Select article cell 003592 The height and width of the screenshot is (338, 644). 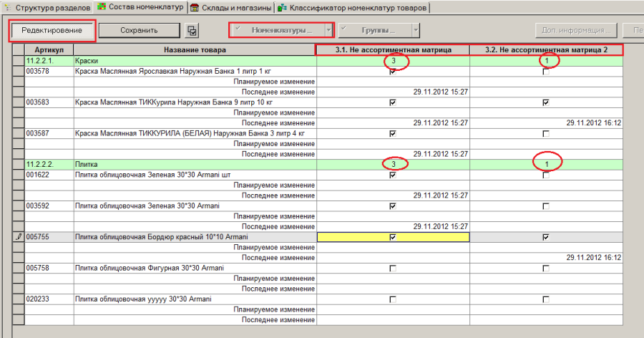[x=49, y=206]
